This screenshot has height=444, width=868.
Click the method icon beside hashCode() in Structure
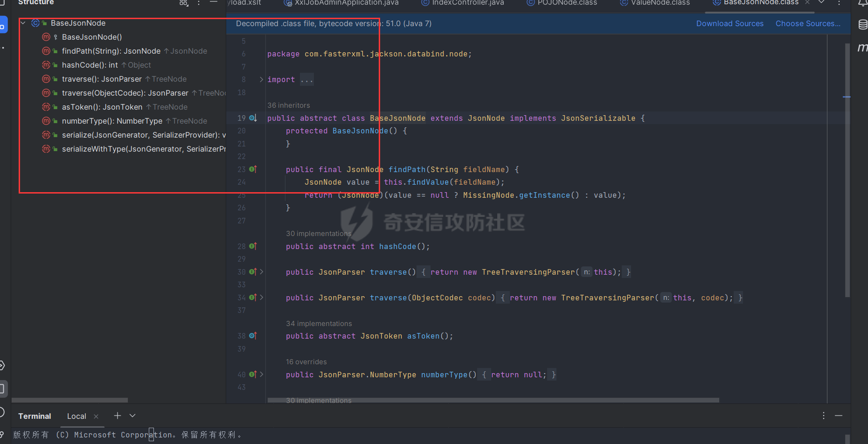(x=46, y=65)
